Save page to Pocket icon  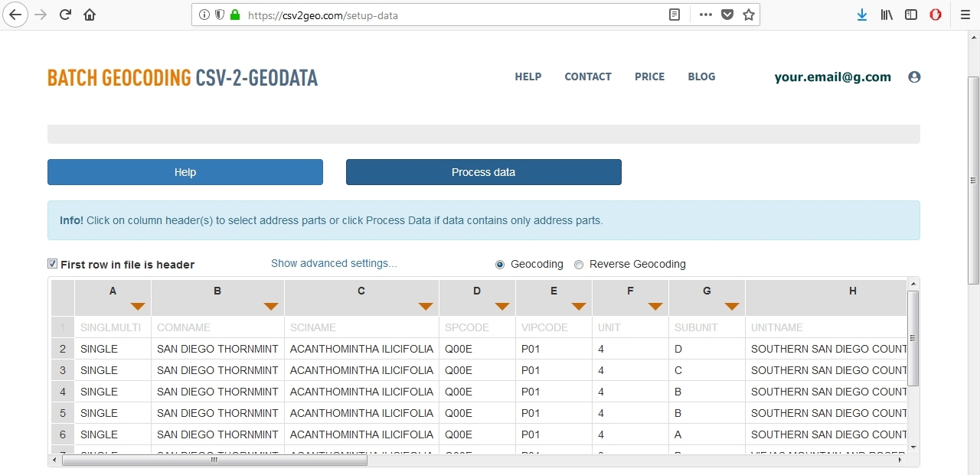pos(727,15)
